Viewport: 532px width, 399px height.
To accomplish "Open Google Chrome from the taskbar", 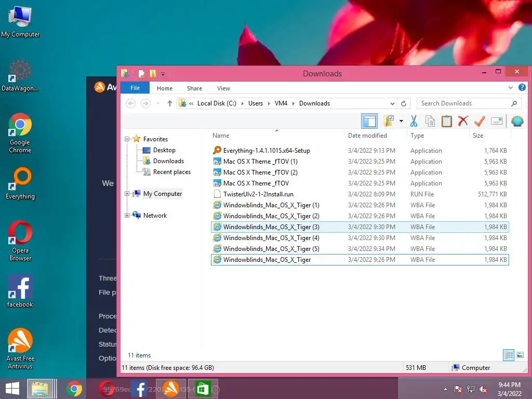I will tap(74, 389).
